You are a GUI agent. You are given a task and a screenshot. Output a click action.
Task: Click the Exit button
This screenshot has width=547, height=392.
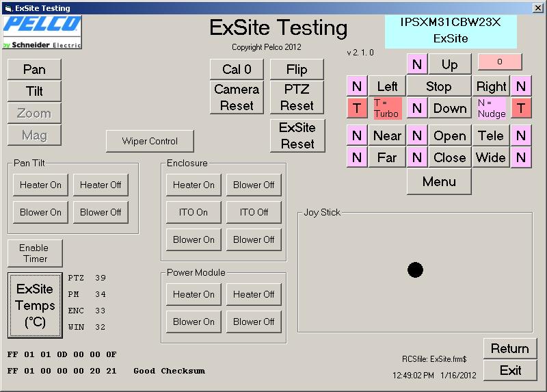pos(510,370)
